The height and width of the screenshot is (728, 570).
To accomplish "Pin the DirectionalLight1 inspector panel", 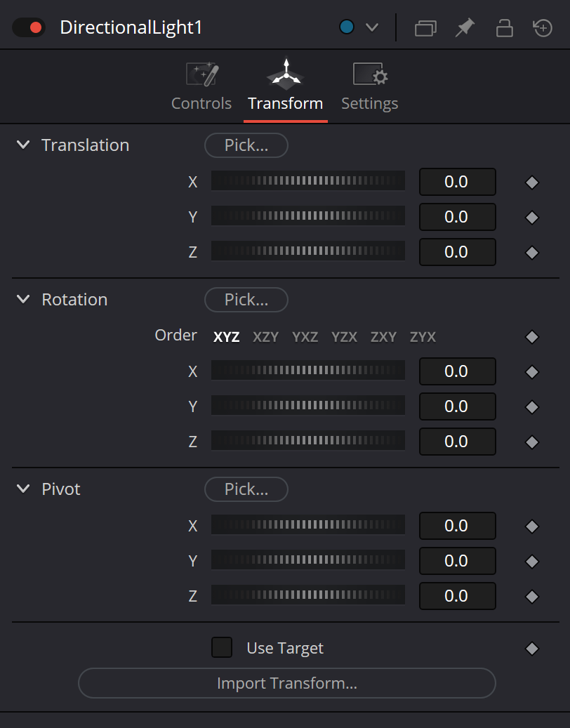I will [465, 27].
